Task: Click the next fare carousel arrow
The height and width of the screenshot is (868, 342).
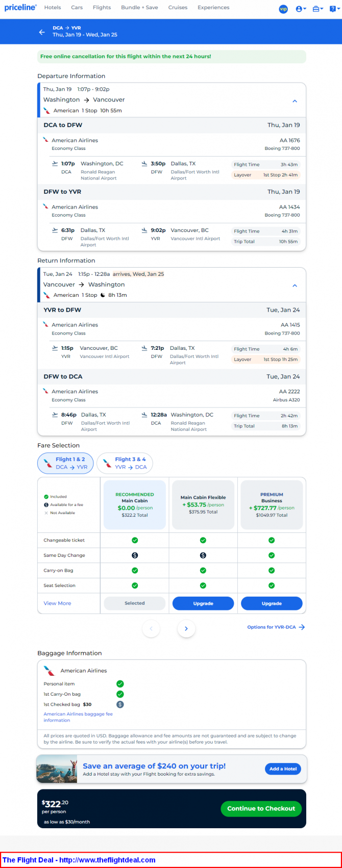Action: tap(186, 629)
